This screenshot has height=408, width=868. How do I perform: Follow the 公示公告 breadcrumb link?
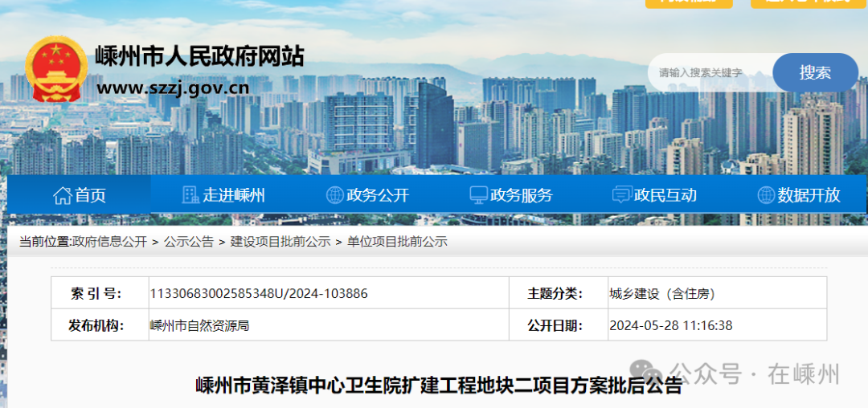point(189,242)
